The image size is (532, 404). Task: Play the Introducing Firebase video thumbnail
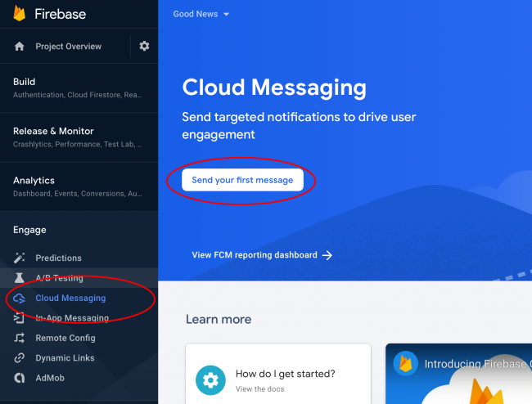pos(458,375)
